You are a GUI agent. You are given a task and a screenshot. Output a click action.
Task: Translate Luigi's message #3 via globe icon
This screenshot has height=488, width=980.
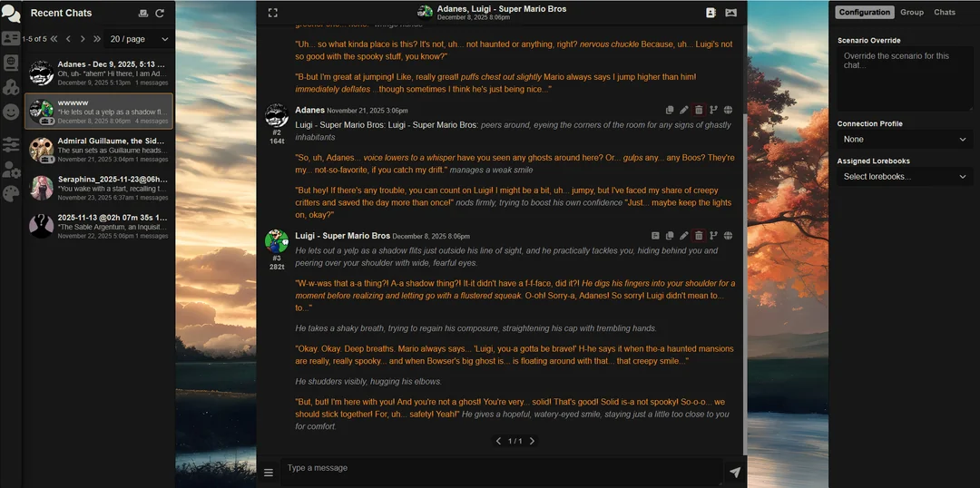click(x=728, y=236)
